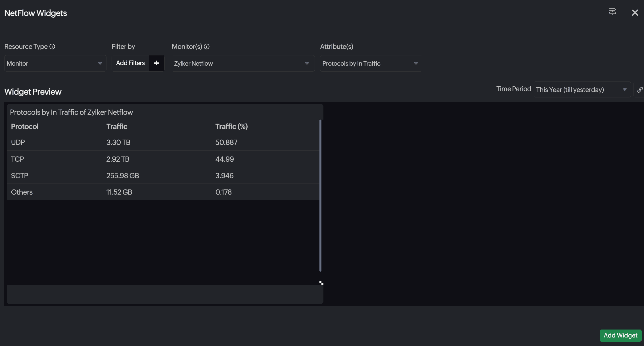Expand the Zylker Netflow monitor dropdown
This screenshot has height=346, width=644.
click(243, 63)
